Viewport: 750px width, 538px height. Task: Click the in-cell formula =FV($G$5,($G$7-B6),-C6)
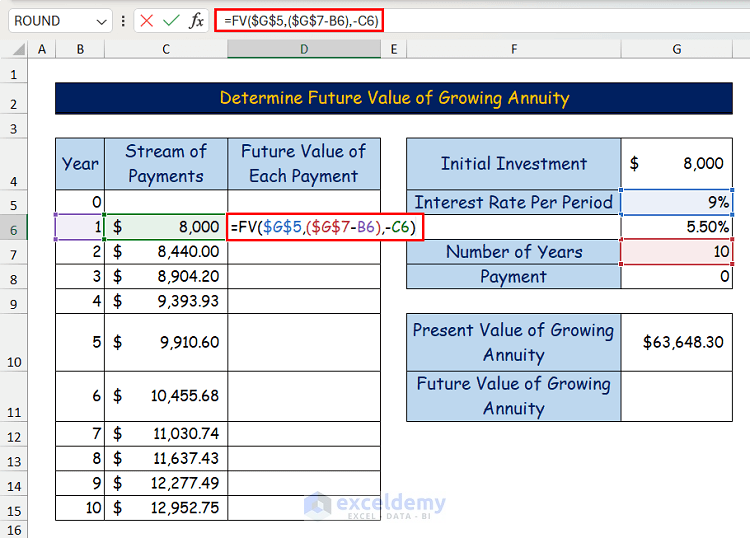(324, 227)
